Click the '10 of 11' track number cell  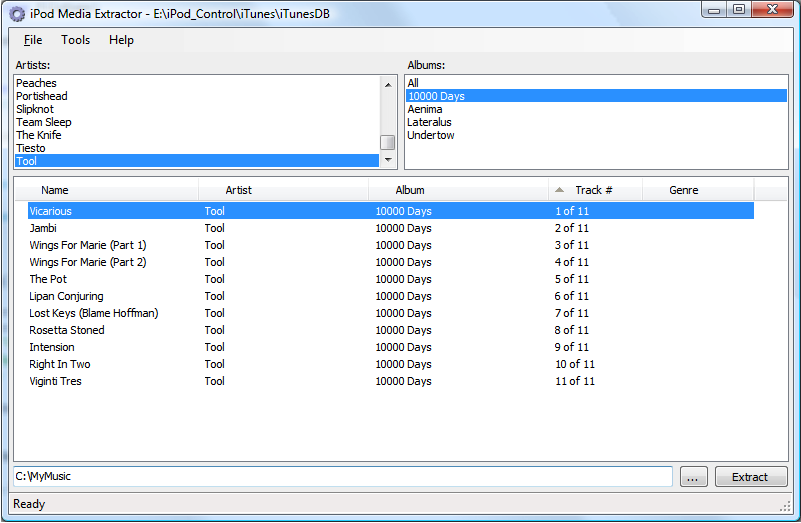tap(575, 364)
